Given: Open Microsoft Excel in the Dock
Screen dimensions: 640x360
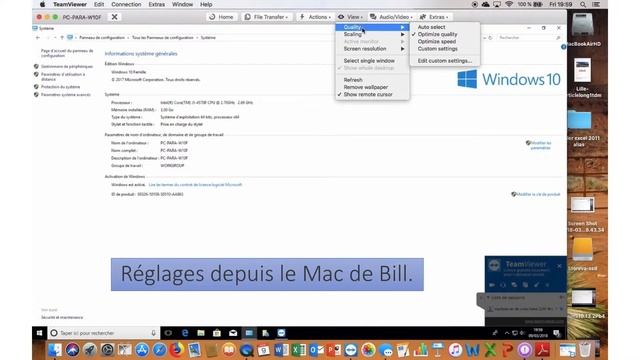Looking at the screenshot, I should [x=298, y=350].
